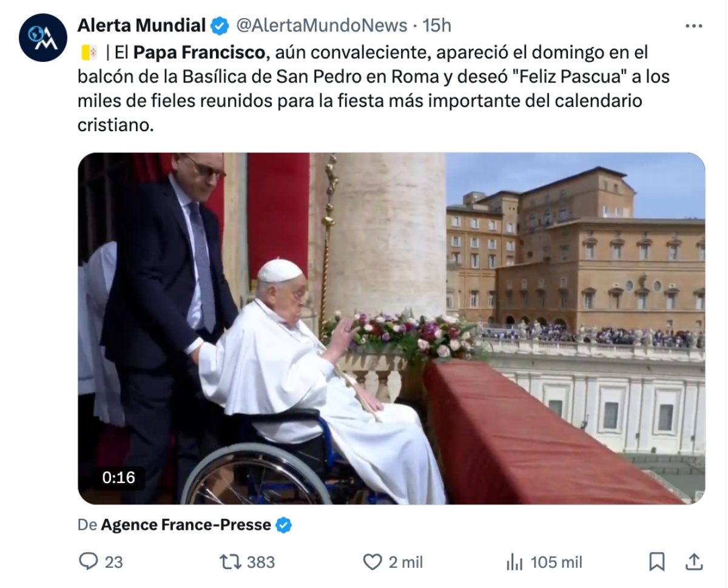Image resolution: width=728 pixels, height=588 pixels.
Task: Click the verified badge next to Agence France-Presse
Action: pos(283,525)
